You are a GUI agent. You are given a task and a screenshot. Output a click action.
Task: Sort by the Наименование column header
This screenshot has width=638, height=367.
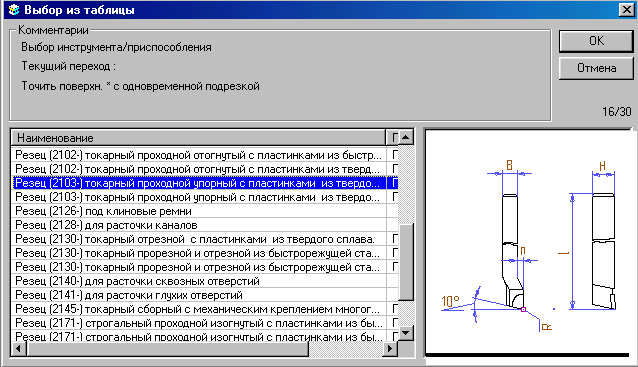(x=198, y=138)
